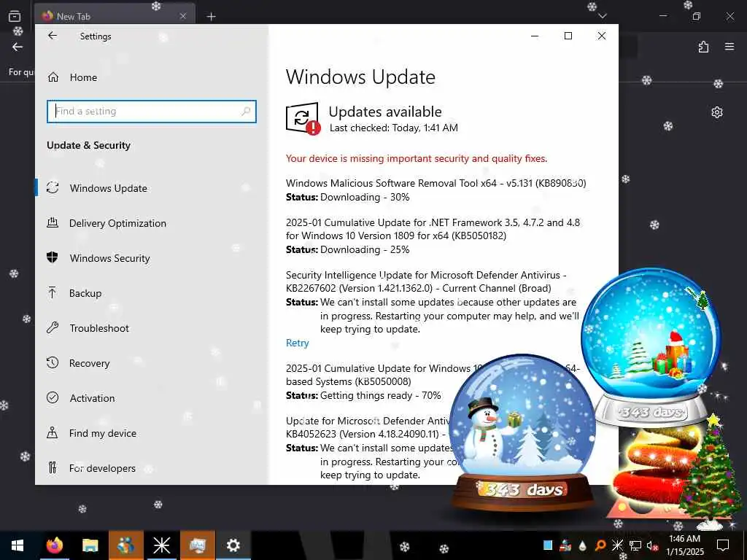The height and width of the screenshot is (560, 747).
Task: Click the 'Downloading - 25%' status text
Action: click(x=365, y=249)
